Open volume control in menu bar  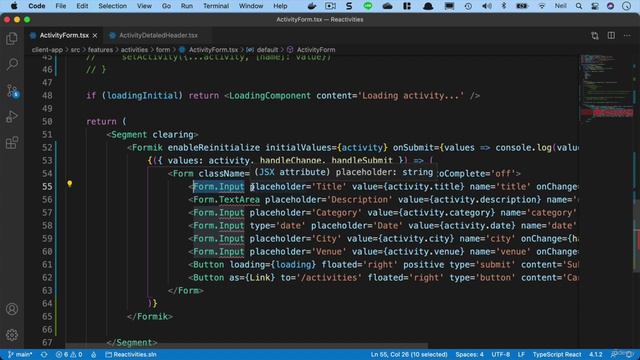tap(487, 6)
